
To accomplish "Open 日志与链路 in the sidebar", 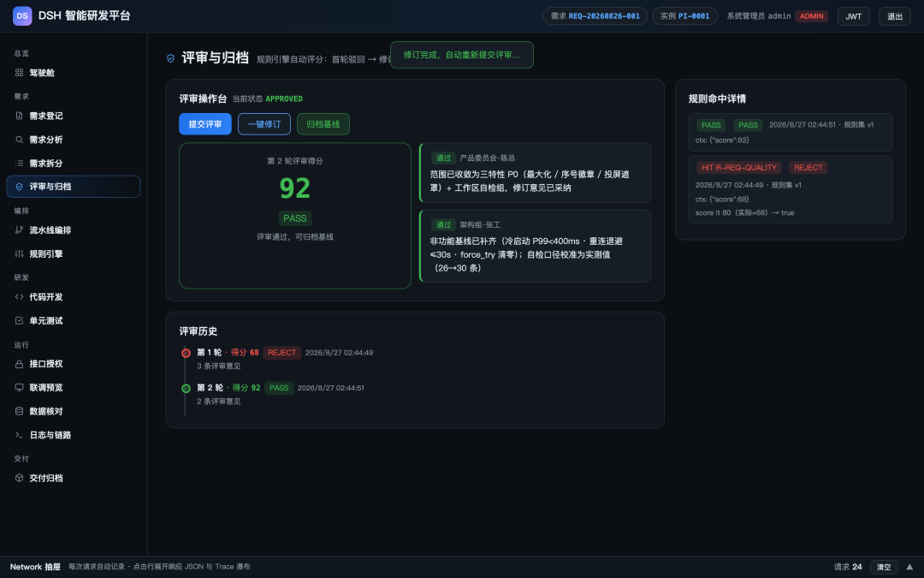I will point(73,435).
